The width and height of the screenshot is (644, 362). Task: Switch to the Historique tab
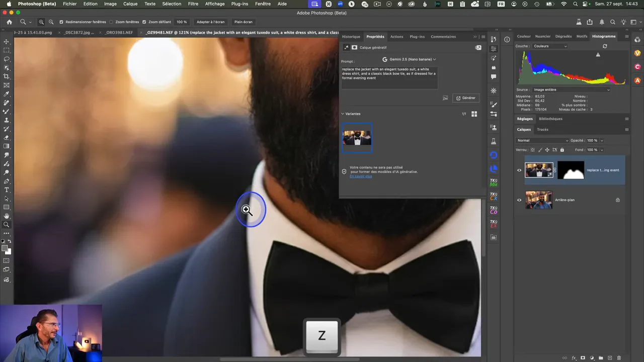(351, 37)
